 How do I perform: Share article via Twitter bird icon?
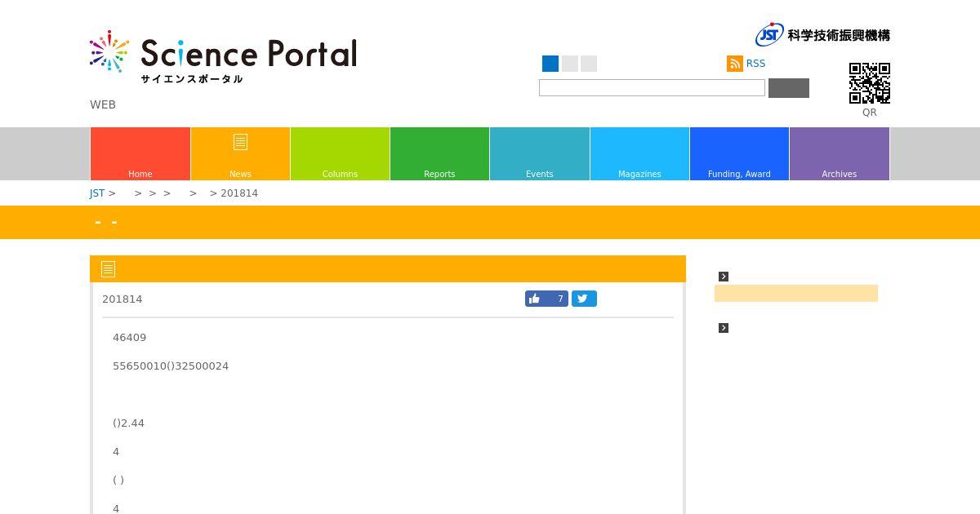584,299
